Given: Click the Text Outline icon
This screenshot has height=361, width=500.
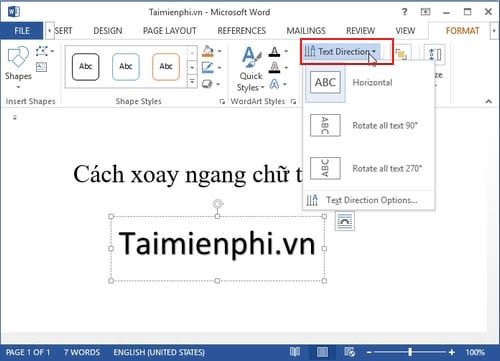Looking at the screenshot, I should click(274, 68).
